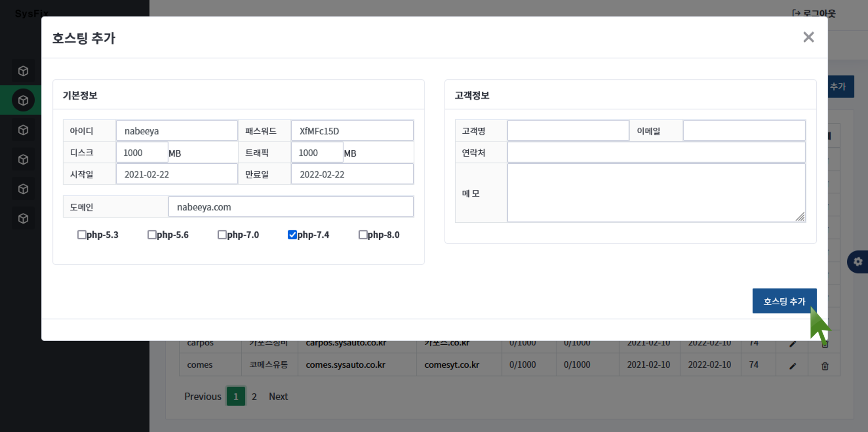The width and height of the screenshot is (868, 432).
Task: Click edit pencil icon for comes row
Action: 792,366
